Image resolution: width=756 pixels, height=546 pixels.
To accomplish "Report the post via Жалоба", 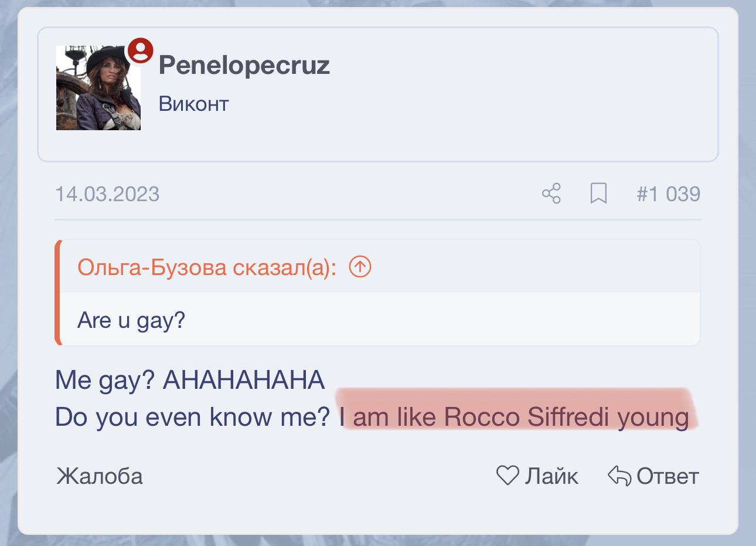I will 100,476.
